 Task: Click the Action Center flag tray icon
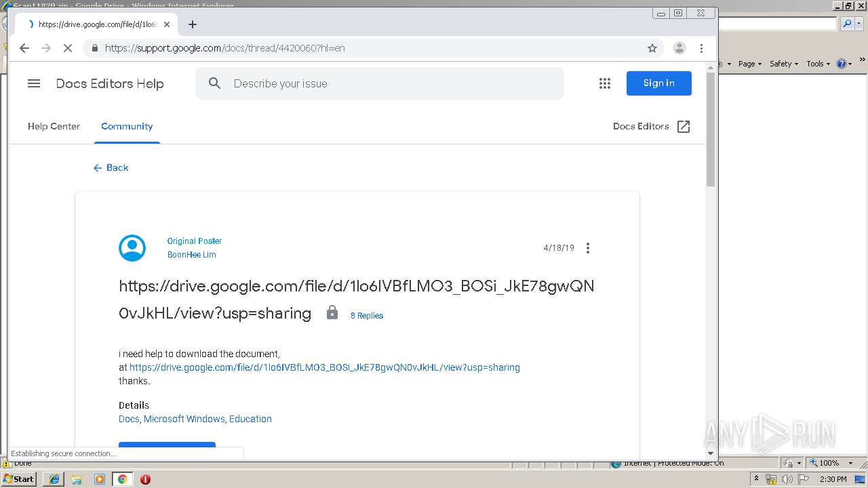[x=803, y=479]
